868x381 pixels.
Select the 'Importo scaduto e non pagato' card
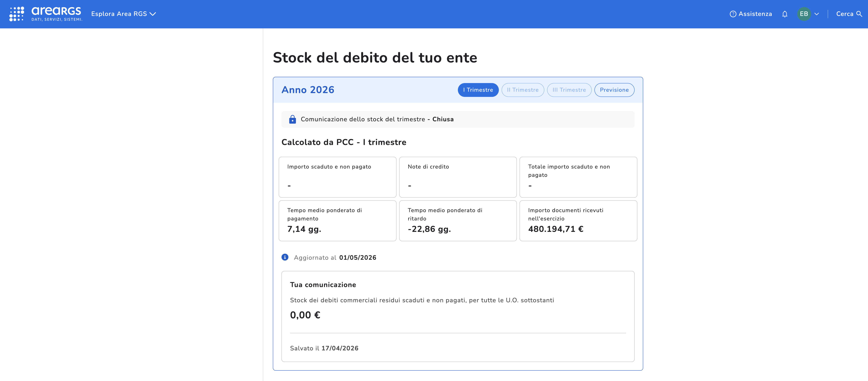(x=337, y=177)
